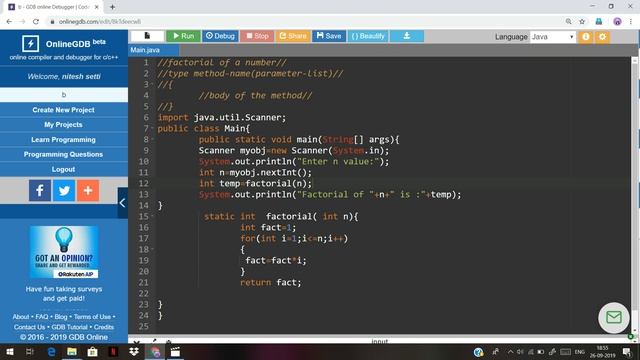Open the GDB Tutorial link

(x=69, y=327)
